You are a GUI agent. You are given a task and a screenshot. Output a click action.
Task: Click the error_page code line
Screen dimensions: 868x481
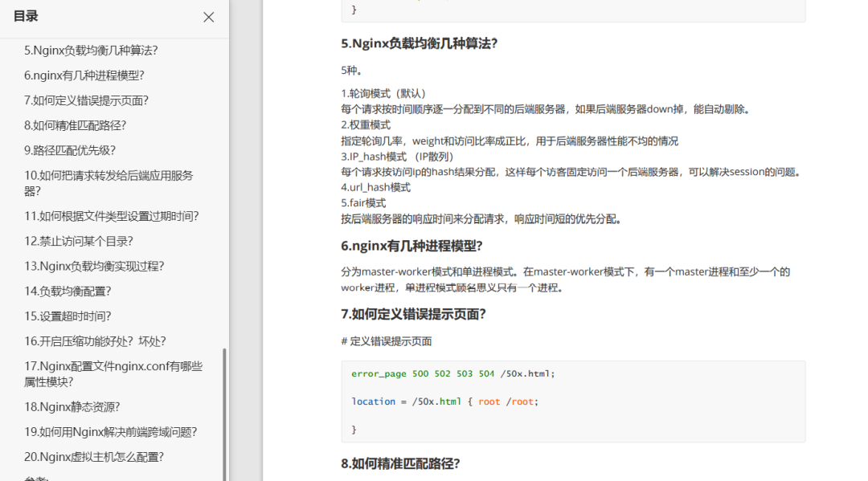coord(452,373)
